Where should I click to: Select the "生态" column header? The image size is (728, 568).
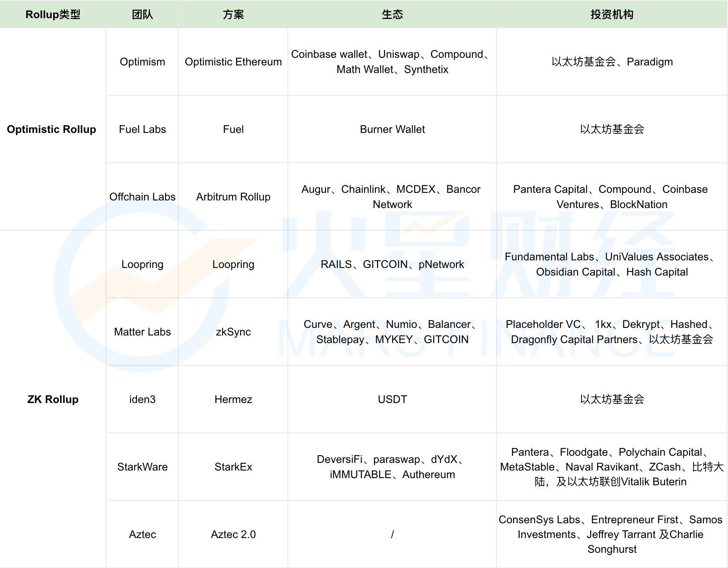tap(392, 14)
